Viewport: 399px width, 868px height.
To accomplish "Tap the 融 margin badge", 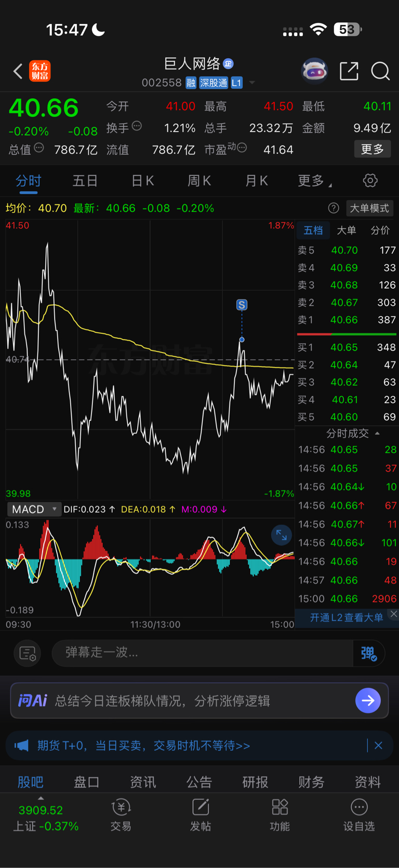I will [x=191, y=83].
